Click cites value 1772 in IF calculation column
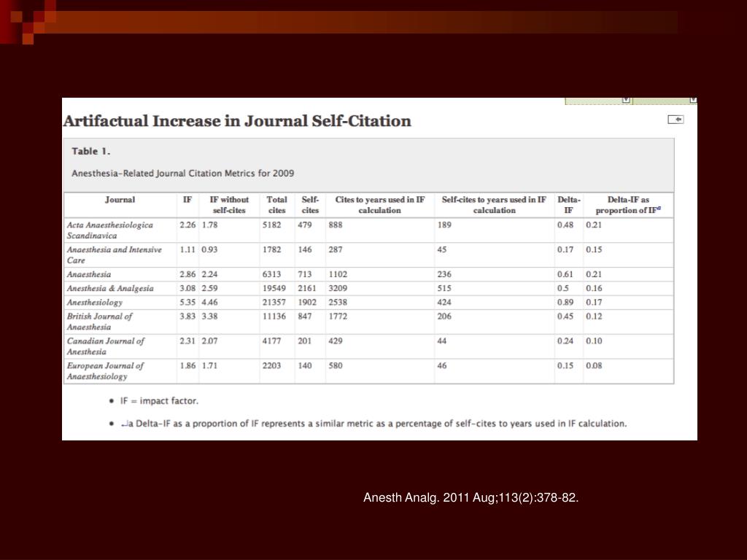The image size is (747, 560). click(x=338, y=316)
